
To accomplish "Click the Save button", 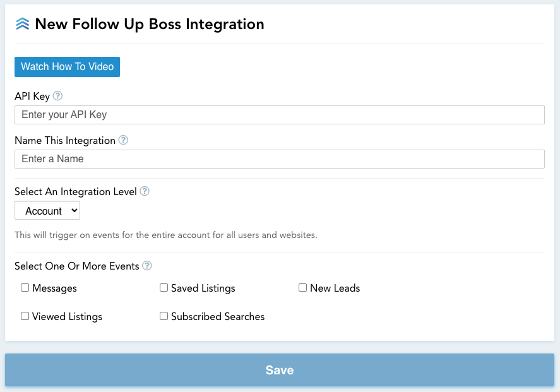I will pos(280,370).
